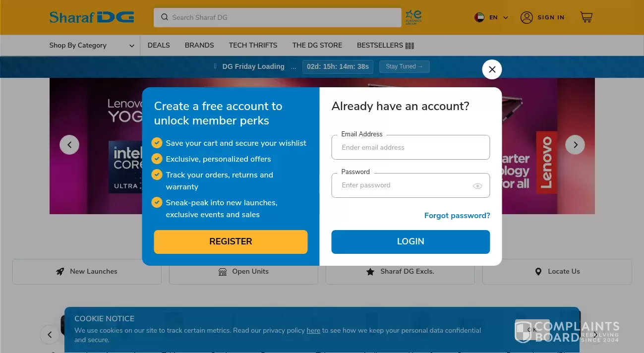Click the UAE flag language icon
Viewport: 644px width, 353px height.
tap(479, 17)
